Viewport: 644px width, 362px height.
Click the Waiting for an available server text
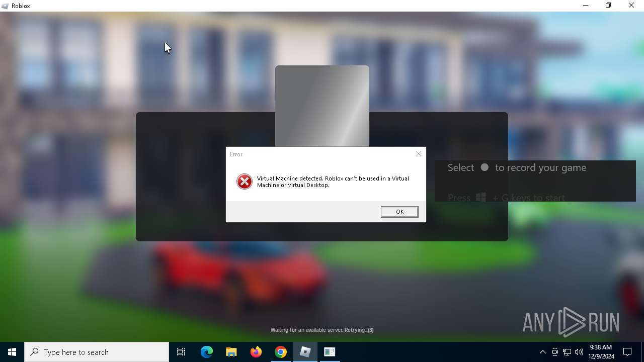pos(322,330)
